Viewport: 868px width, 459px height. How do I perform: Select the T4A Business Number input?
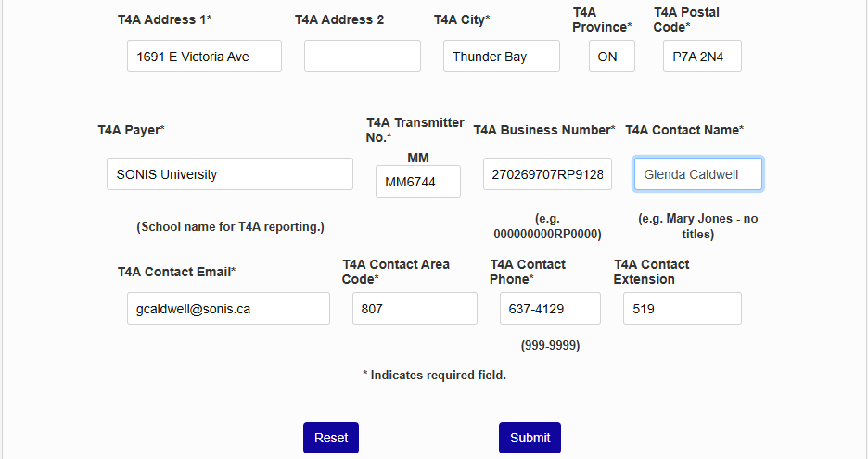point(547,174)
